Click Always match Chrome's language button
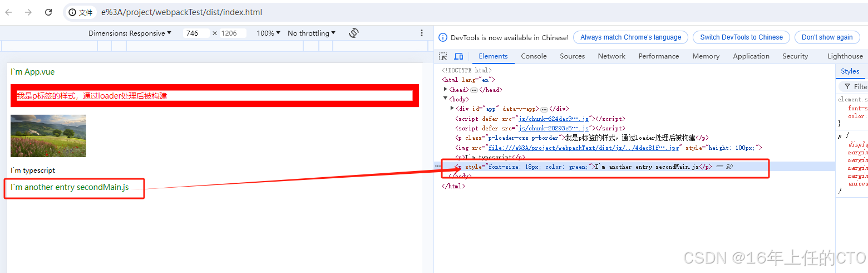 [630, 37]
